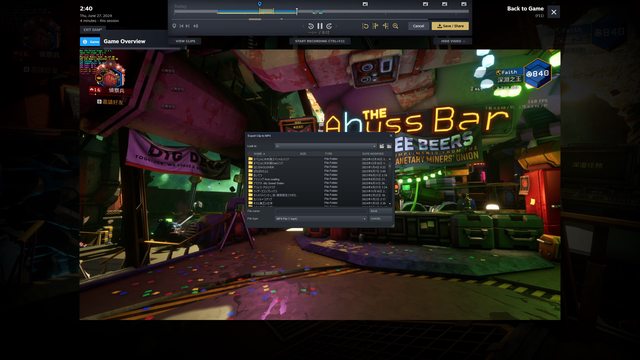
Task: Click the magnifier zoom icon on timeline toolbar
Action: click(x=396, y=26)
